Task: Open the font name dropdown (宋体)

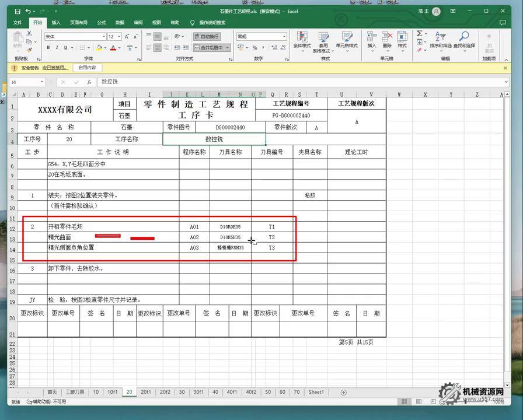Action: pyautogui.click(x=103, y=36)
